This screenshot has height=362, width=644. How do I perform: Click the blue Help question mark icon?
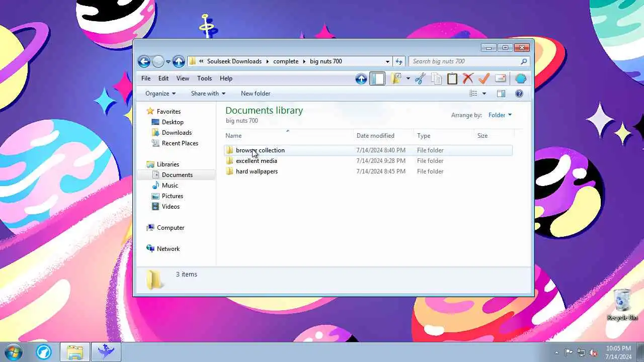click(519, 94)
